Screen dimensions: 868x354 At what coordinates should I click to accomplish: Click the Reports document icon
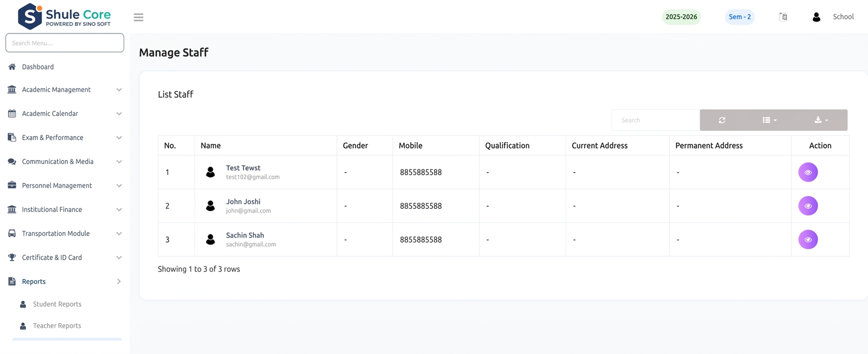point(12,281)
